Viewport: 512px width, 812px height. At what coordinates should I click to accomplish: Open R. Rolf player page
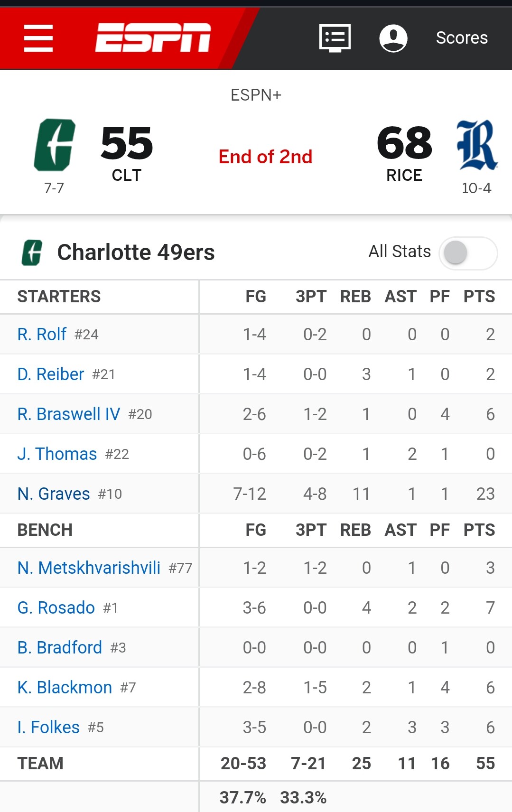(42, 335)
